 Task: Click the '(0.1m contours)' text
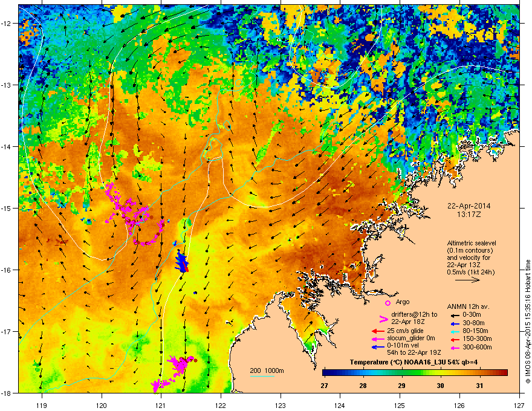tap(470, 250)
